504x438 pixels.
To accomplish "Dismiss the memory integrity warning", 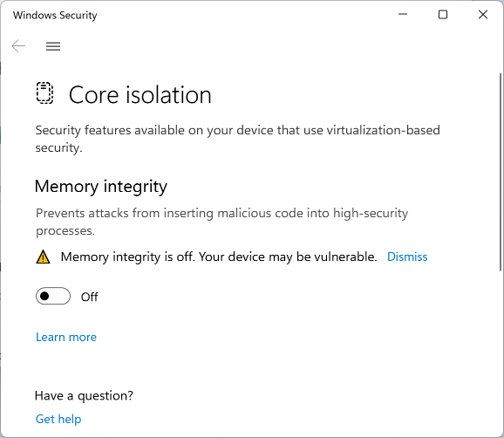I will [x=407, y=257].
